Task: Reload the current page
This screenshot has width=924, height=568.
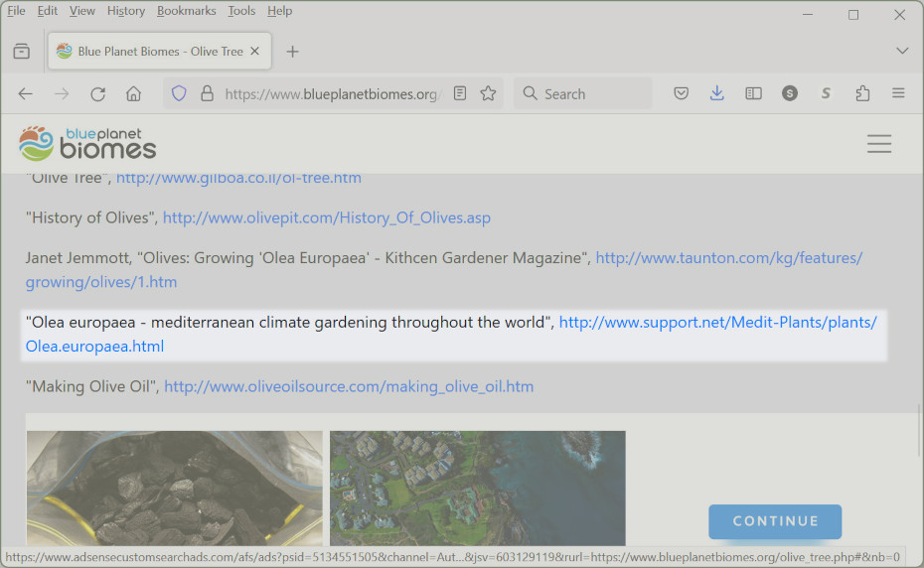Action: [97, 94]
